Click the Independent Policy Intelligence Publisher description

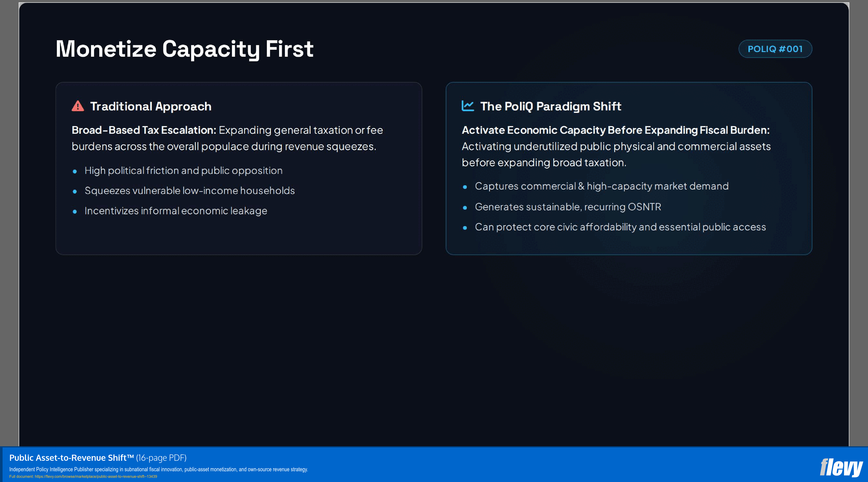coord(158,469)
